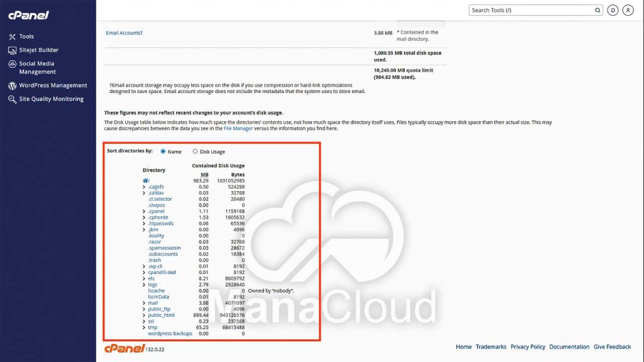Click the Social Media Management icon

(x=12, y=64)
